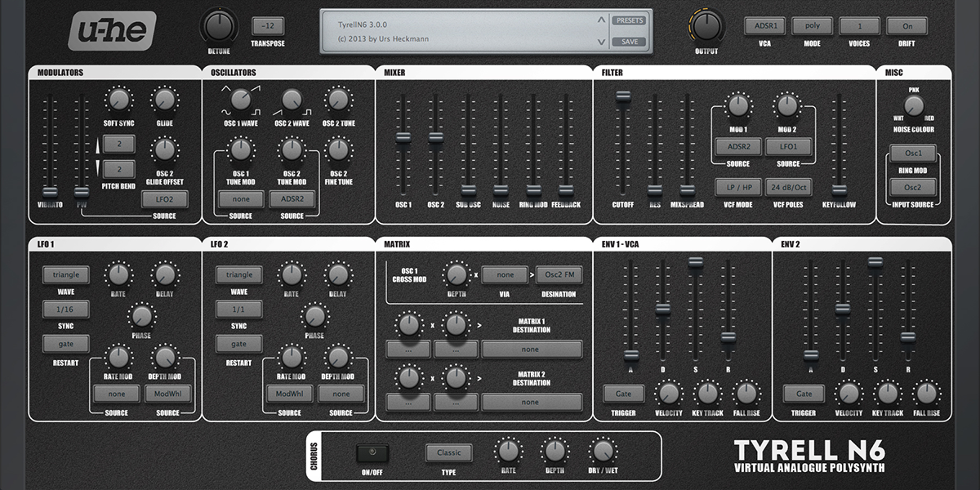Click the Detune knob
The image size is (980, 490).
coord(219,26)
